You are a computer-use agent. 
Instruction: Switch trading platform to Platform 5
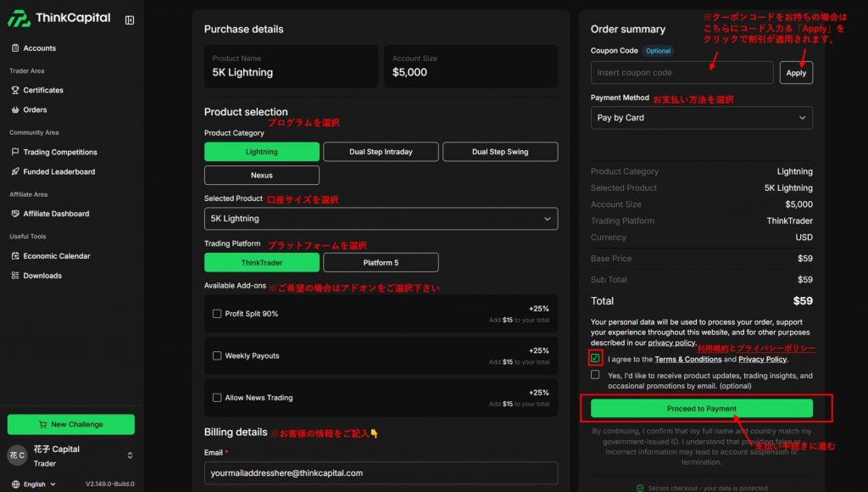pos(381,263)
